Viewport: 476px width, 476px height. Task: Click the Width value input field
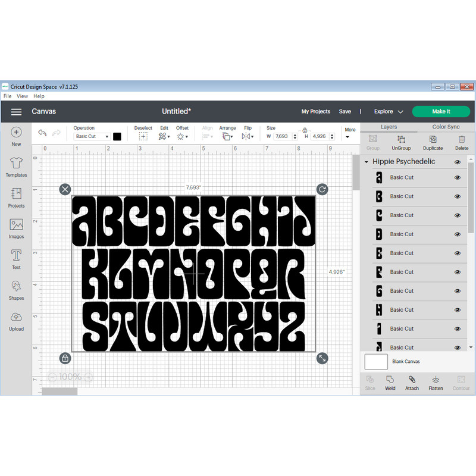[x=280, y=136]
